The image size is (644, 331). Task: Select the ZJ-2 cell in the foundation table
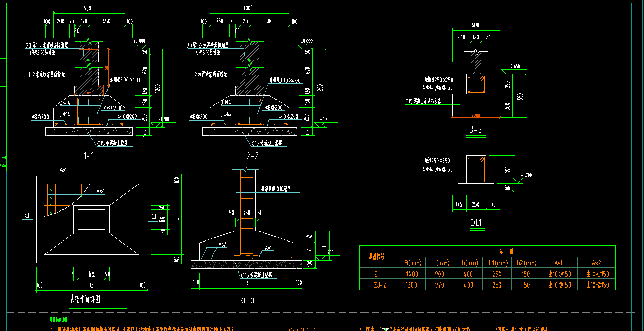click(378, 285)
